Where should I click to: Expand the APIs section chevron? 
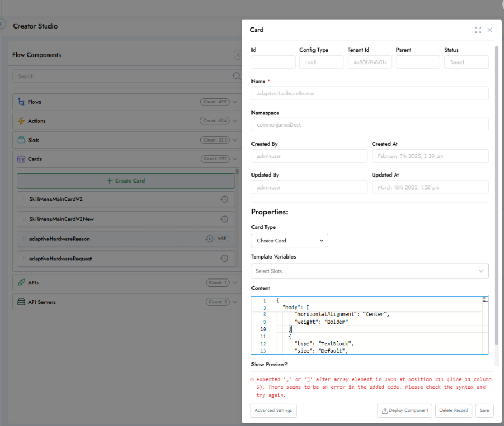pyautogui.click(x=235, y=283)
